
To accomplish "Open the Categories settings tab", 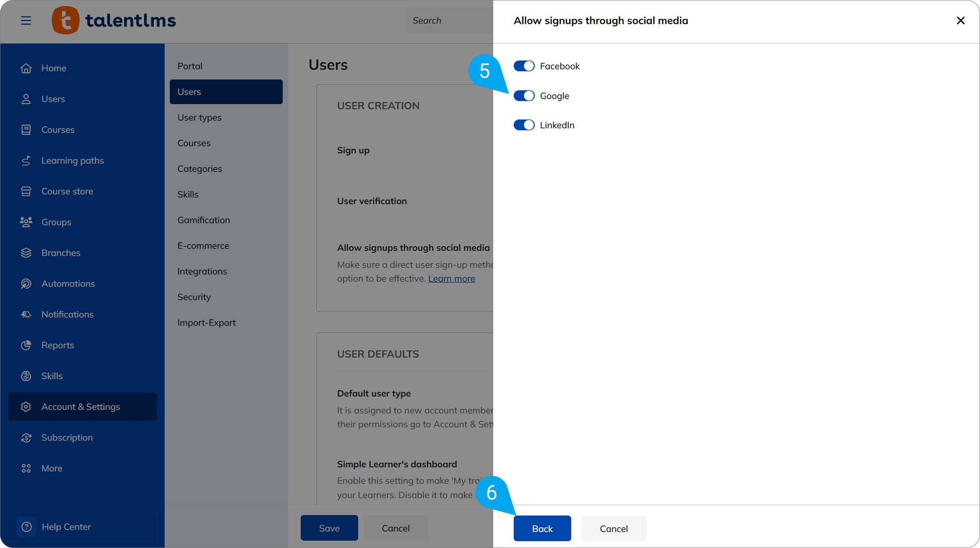I will (x=226, y=168).
